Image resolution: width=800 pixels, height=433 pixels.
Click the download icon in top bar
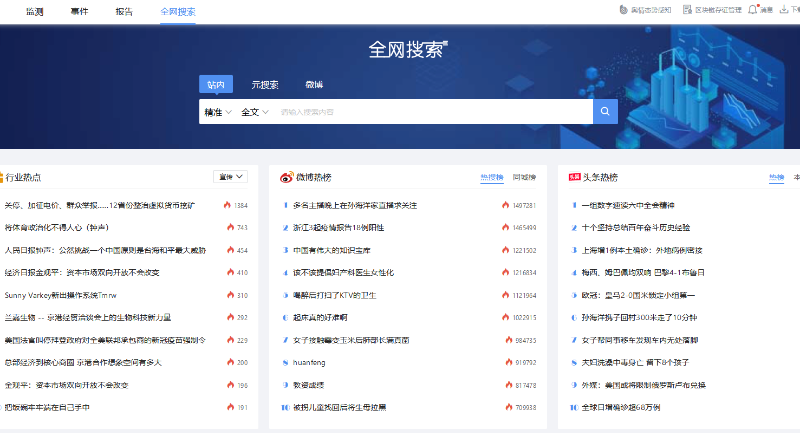(784, 10)
